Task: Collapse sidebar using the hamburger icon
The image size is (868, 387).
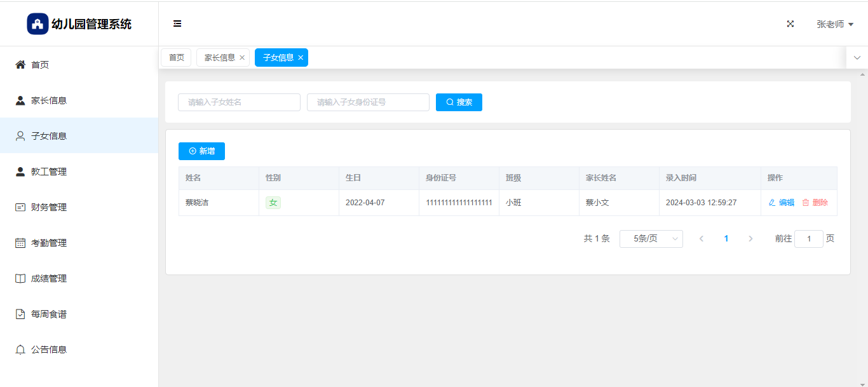Action: pyautogui.click(x=177, y=24)
